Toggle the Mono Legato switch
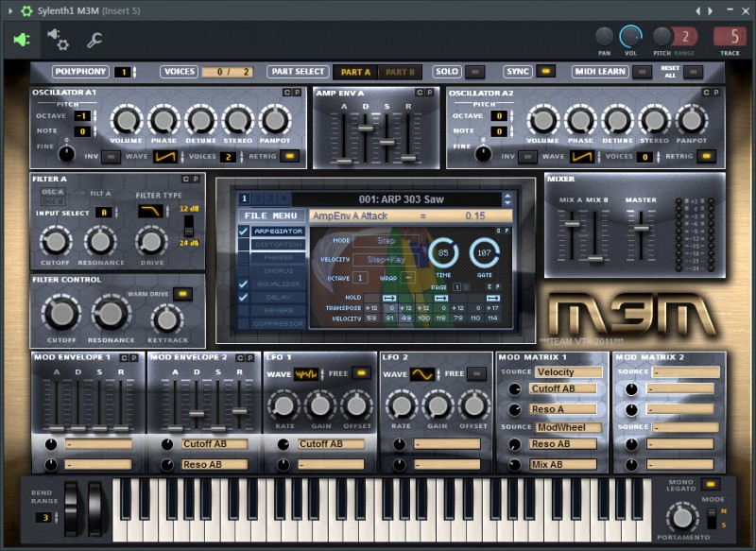 (711, 484)
